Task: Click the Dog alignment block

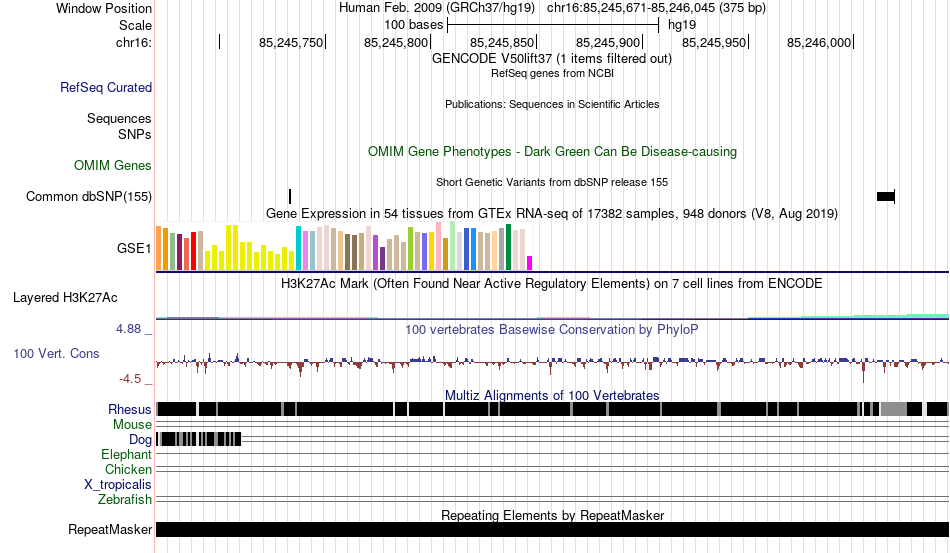Action: click(199, 439)
